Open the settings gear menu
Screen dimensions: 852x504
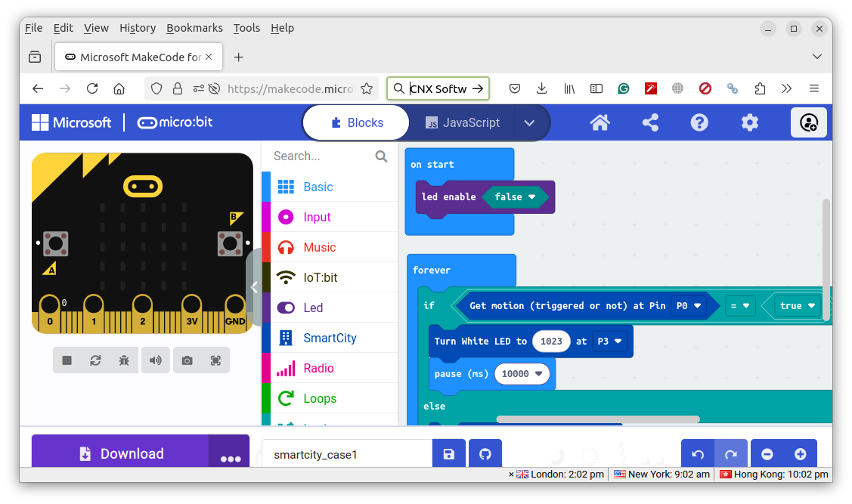point(750,122)
